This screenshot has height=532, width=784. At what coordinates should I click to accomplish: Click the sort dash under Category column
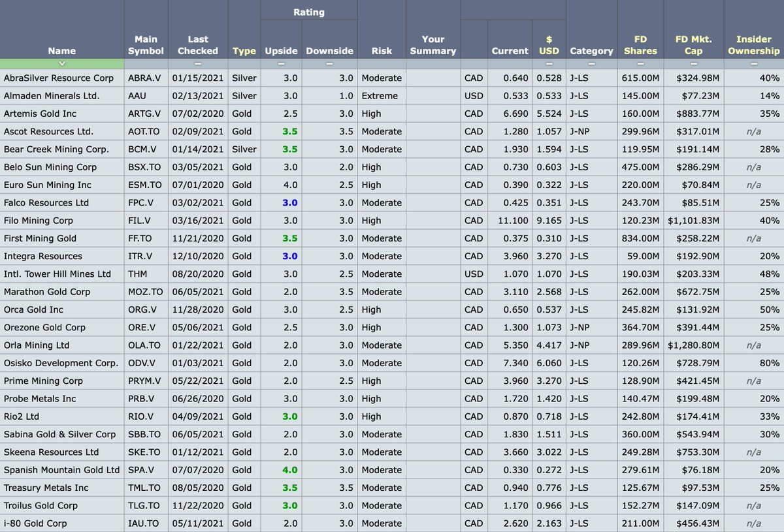[591, 64]
